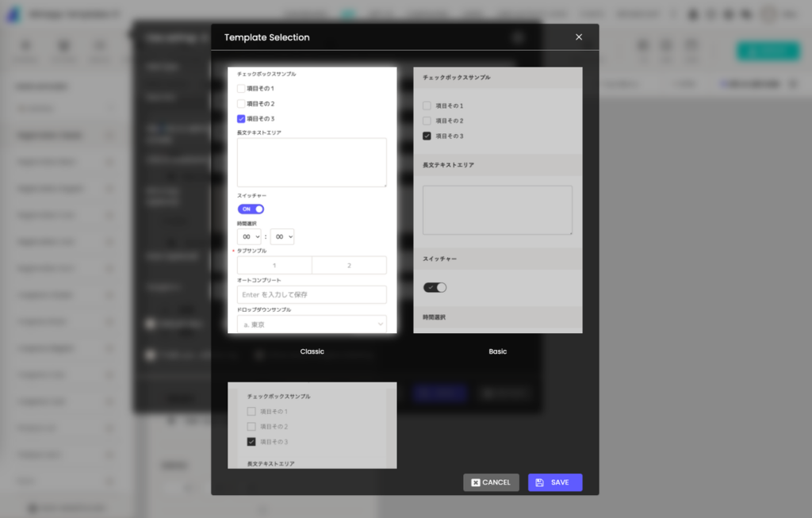812x518 pixels.
Task: Open the hours dropdown in Classic preview
Action: pyautogui.click(x=249, y=236)
